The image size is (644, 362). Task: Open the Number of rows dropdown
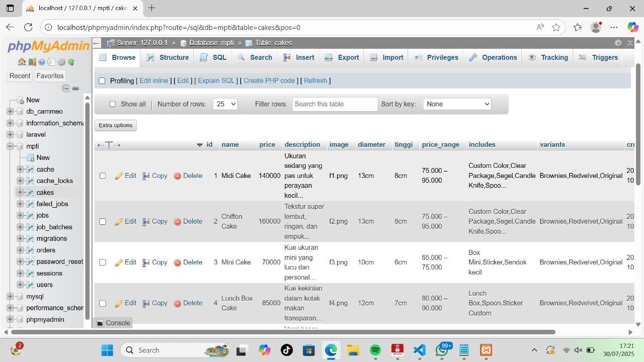click(x=225, y=104)
